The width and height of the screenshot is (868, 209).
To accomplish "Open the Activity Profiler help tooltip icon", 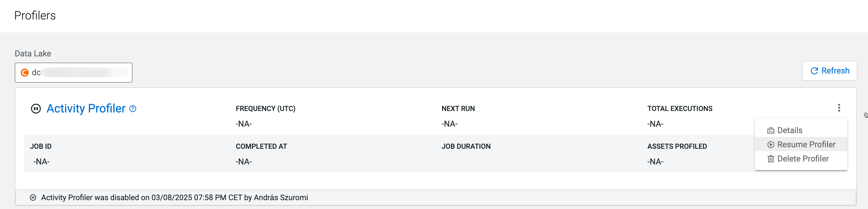I will [x=133, y=109].
